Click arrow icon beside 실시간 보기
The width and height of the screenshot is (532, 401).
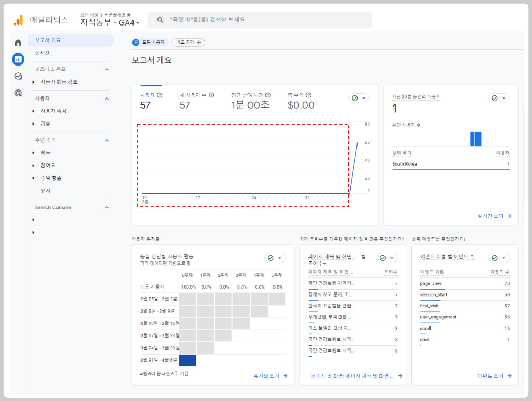509,216
